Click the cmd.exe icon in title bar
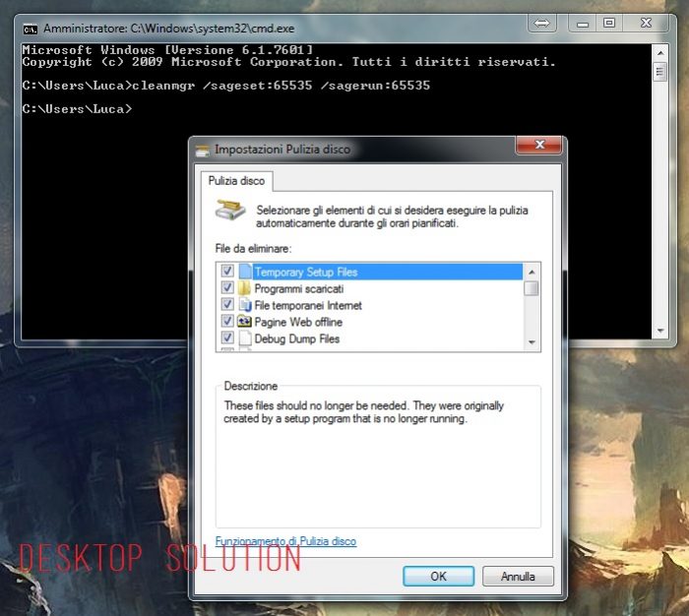689x616 pixels. point(30,29)
